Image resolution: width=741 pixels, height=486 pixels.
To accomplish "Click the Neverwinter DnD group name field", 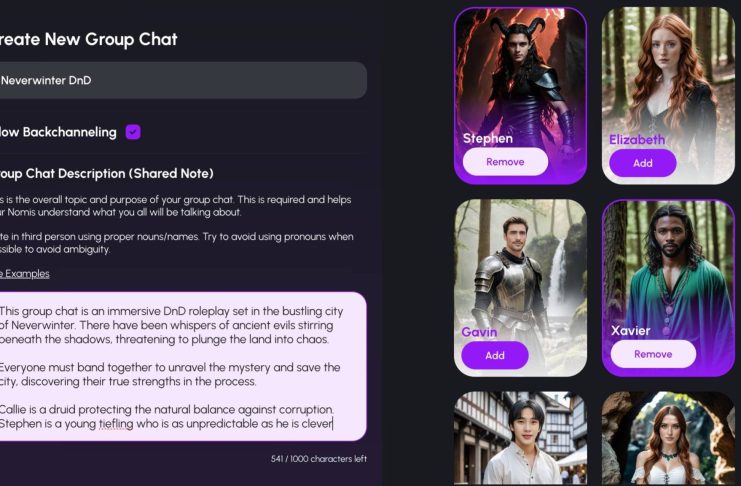I will pos(181,80).
